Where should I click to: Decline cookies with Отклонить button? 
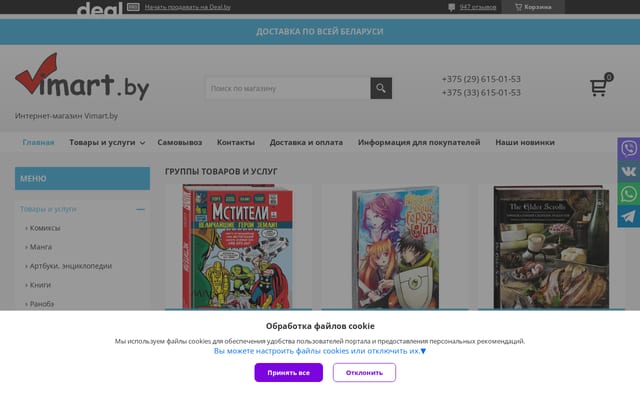pos(364,373)
